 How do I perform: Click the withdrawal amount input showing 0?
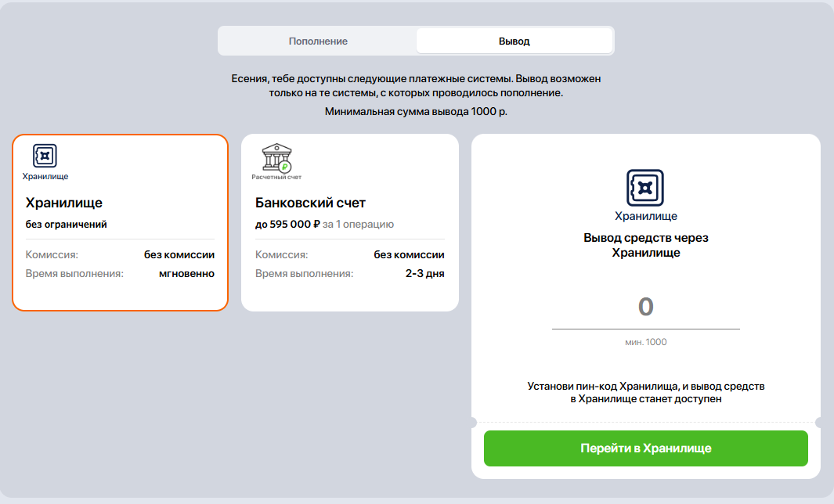point(645,307)
